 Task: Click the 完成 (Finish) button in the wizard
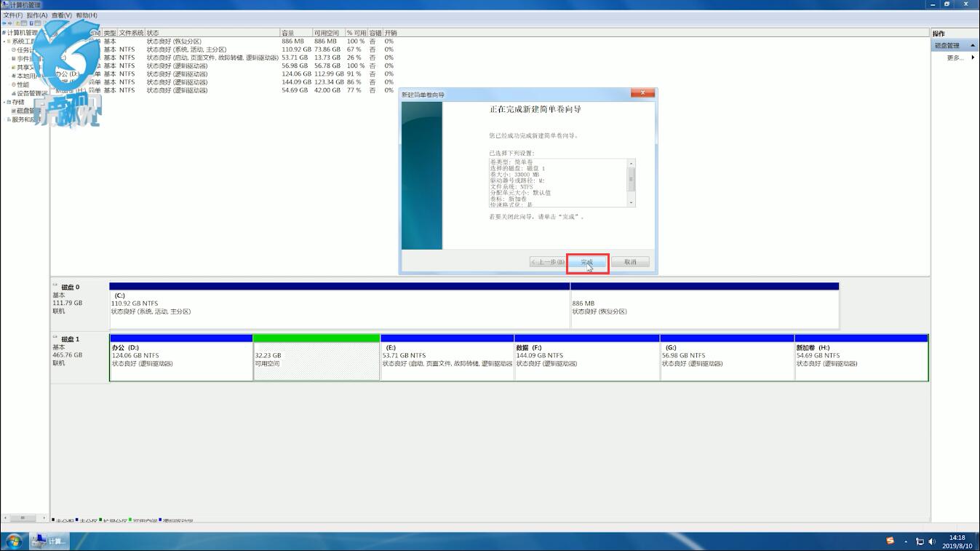(x=587, y=262)
